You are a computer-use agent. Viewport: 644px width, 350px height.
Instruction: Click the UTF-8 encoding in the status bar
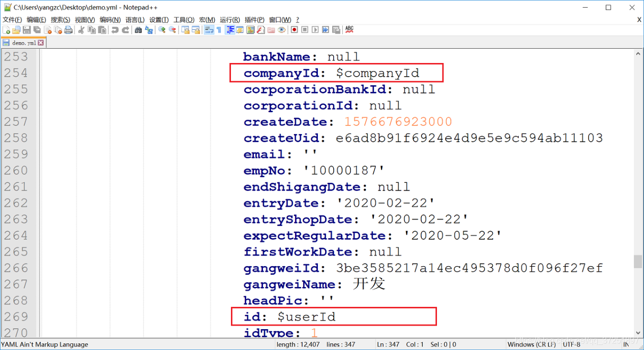(x=571, y=344)
